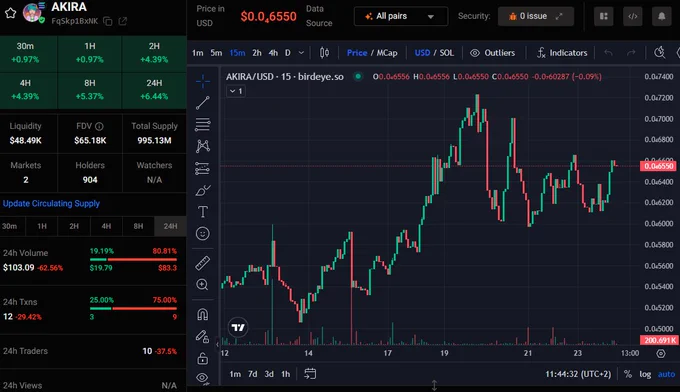680x392 pixels.
Task: Activate the zoom in tool
Action: coord(203,284)
